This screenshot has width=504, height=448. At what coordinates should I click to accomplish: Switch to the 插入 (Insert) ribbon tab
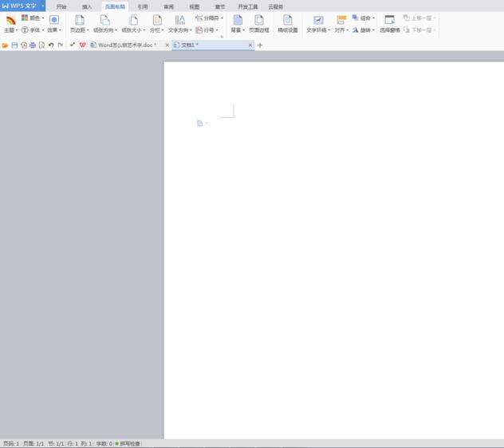point(87,6)
